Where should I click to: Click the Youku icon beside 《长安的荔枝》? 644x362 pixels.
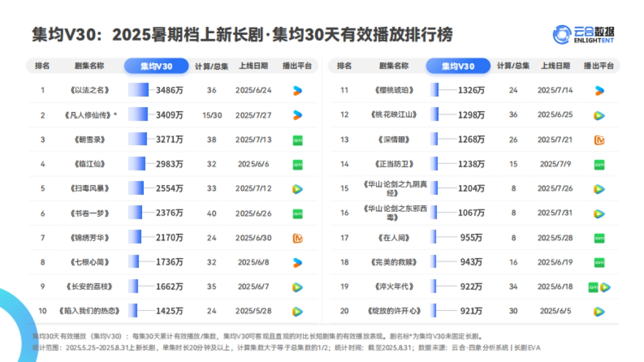298,286
